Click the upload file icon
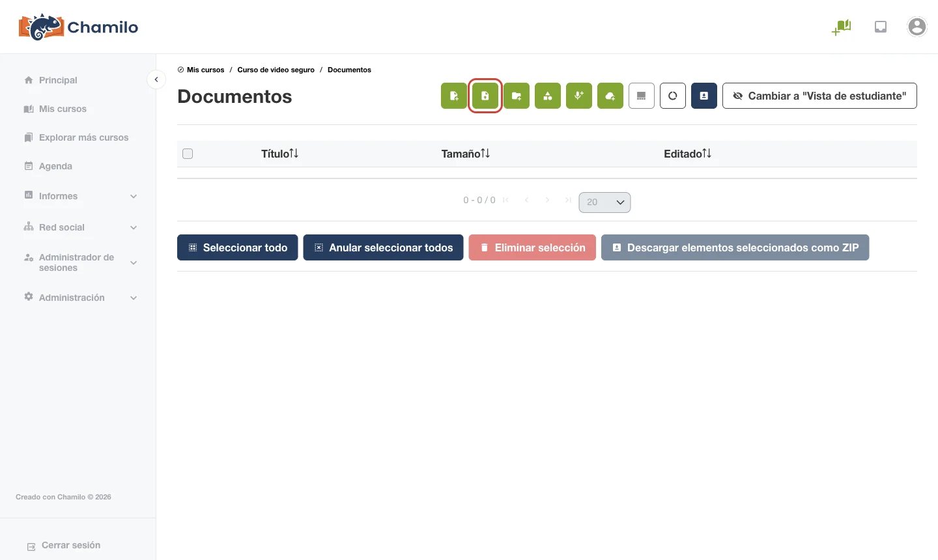 (485, 96)
